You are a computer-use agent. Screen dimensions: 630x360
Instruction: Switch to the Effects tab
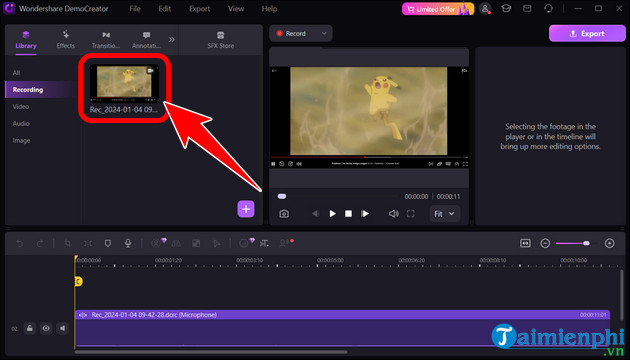pos(65,40)
